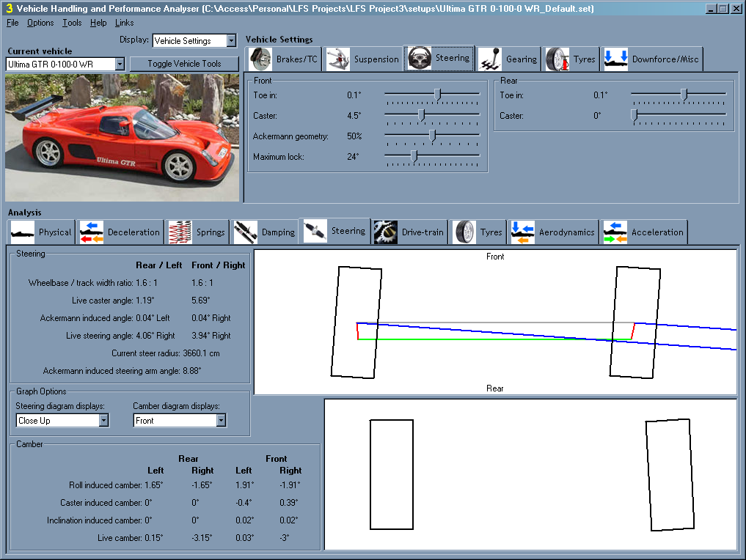Open the Springs analysis tab icon
The height and width of the screenshot is (560, 746).
point(180,232)
